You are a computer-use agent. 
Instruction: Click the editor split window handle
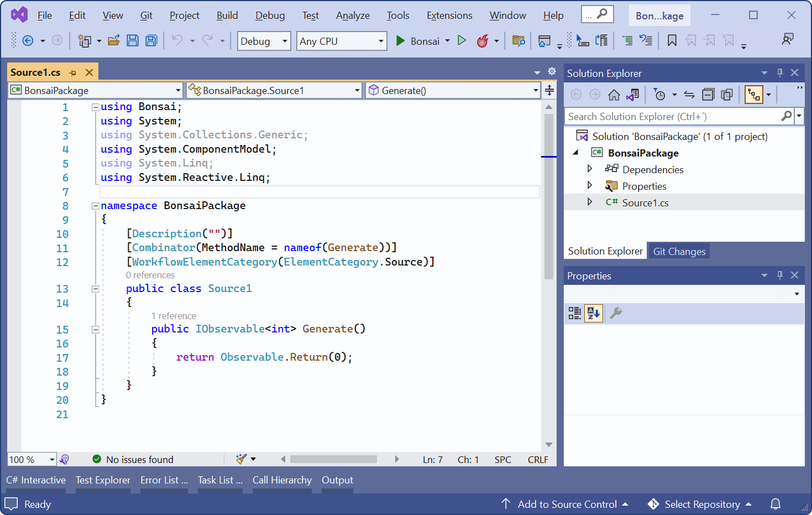(549, 90)
